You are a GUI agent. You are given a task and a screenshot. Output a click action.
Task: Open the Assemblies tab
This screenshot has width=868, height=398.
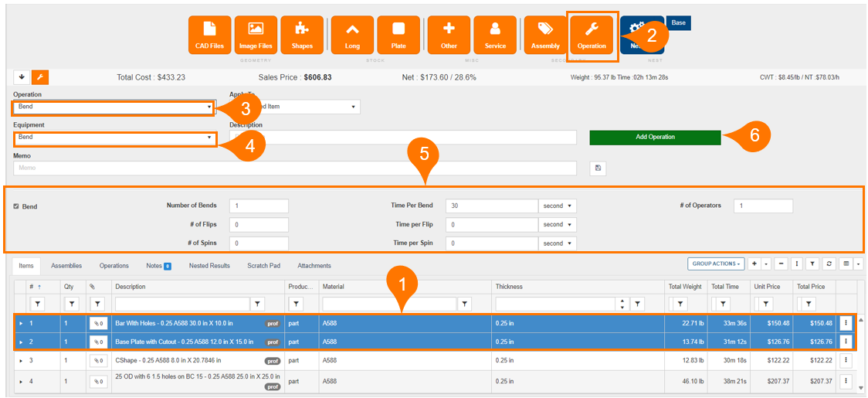tap(66, 266)
